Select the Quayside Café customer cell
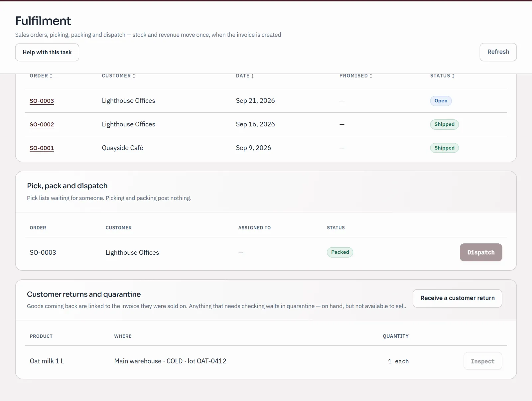532x401 pixels. click(122, 148)
